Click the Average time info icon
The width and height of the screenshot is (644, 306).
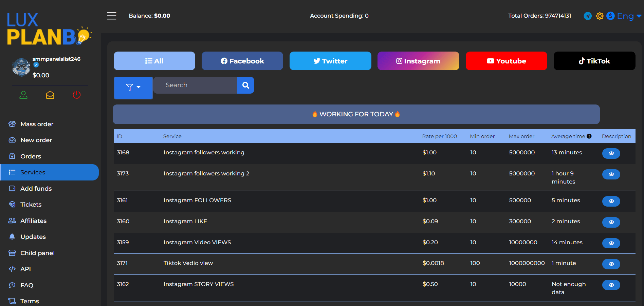tap(589, 136)
